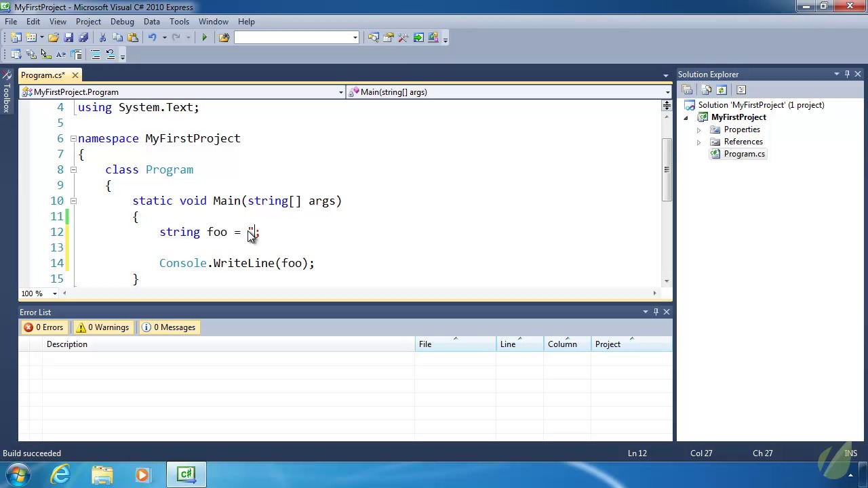Screen dimensions: 868x488
Task: Save Program.cs with the floppy disk icon
Action: point(68,37)
